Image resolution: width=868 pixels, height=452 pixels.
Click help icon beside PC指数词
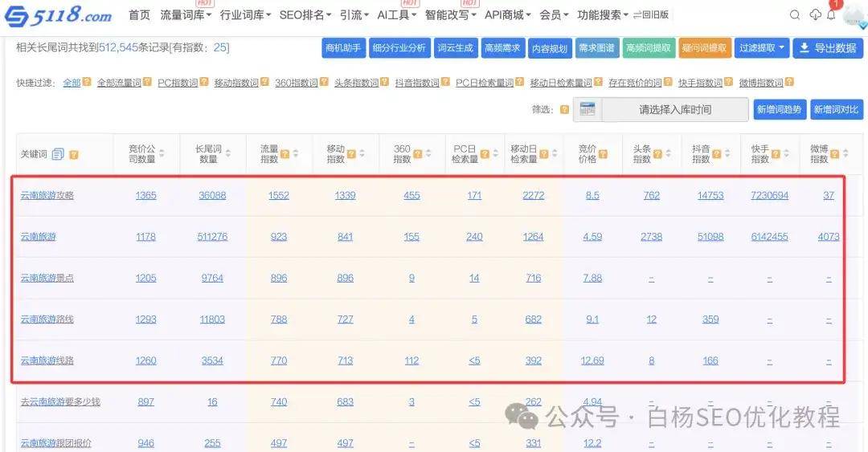204,82
